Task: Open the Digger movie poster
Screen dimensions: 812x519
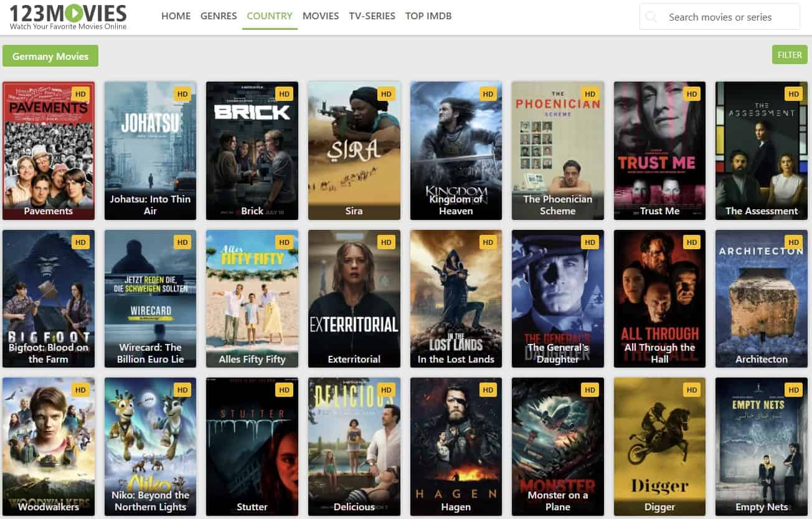Action: [659, 446]
